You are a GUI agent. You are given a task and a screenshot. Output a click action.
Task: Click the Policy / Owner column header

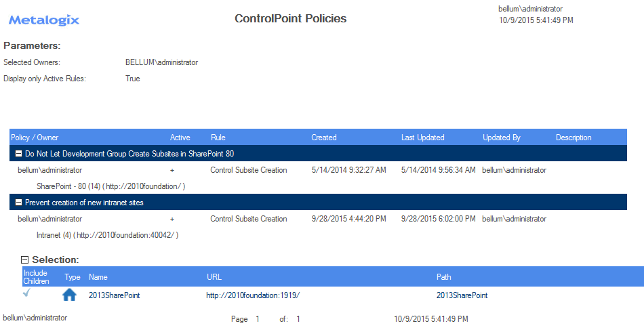click(35, 138)
